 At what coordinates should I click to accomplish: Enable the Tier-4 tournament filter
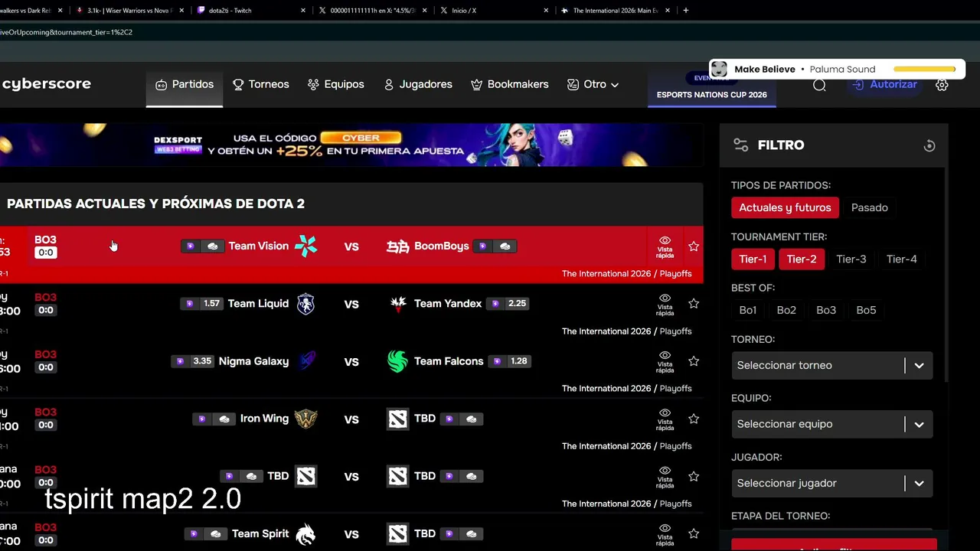(901, 259)
